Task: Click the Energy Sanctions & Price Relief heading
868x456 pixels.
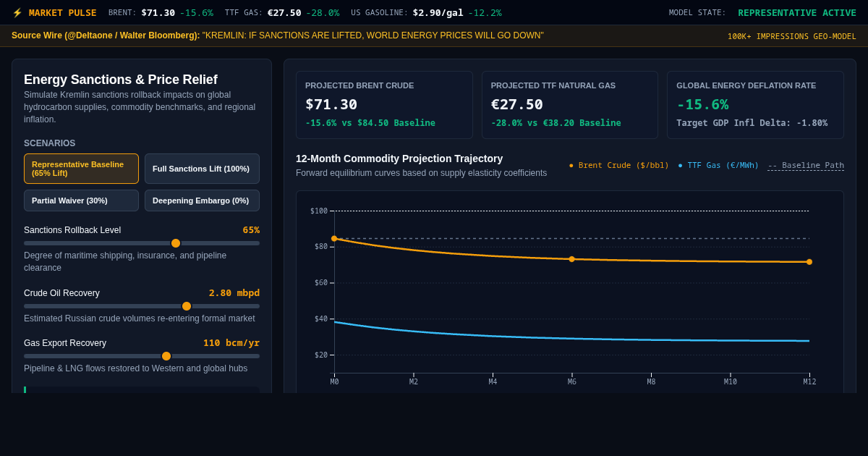Action: coord(121,80)
